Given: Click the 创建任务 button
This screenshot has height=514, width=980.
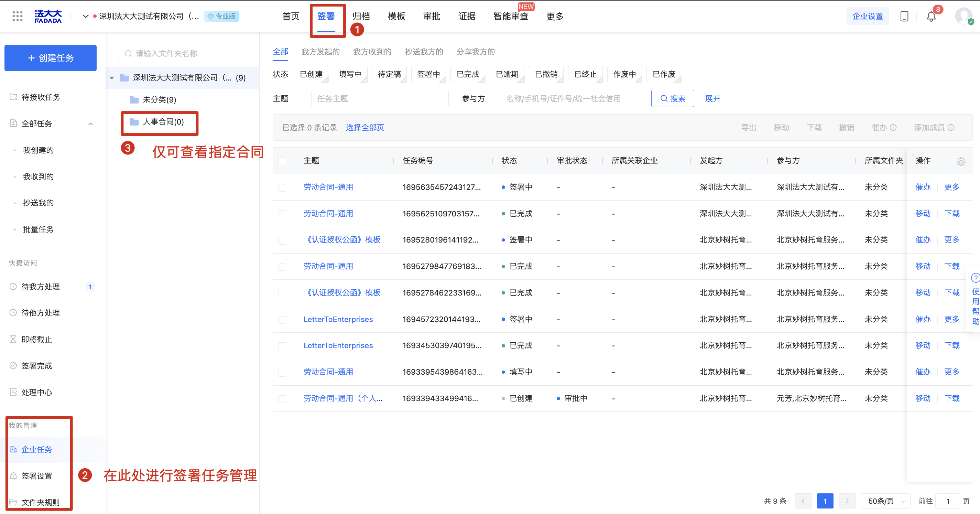Looking at the screenshot, I should pyautogui.click(x=50, y=58).
